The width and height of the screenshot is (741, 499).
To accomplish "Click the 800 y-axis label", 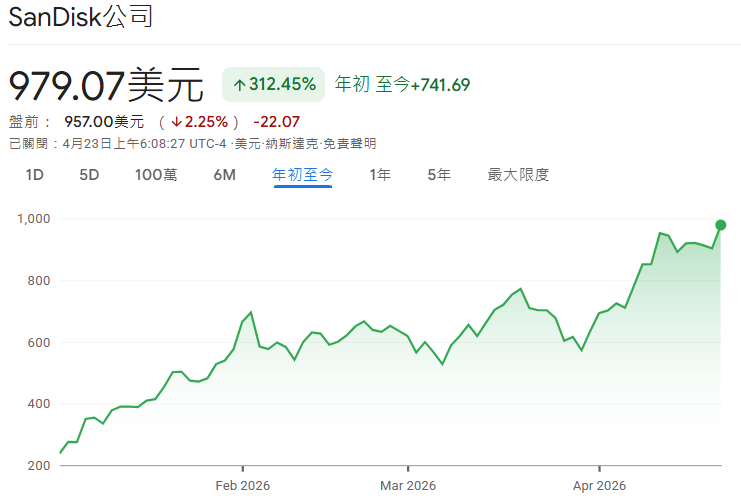I will click(39, 281).
